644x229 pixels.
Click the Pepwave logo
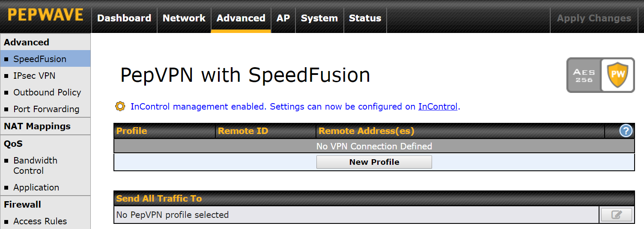(x=45, y=15)
